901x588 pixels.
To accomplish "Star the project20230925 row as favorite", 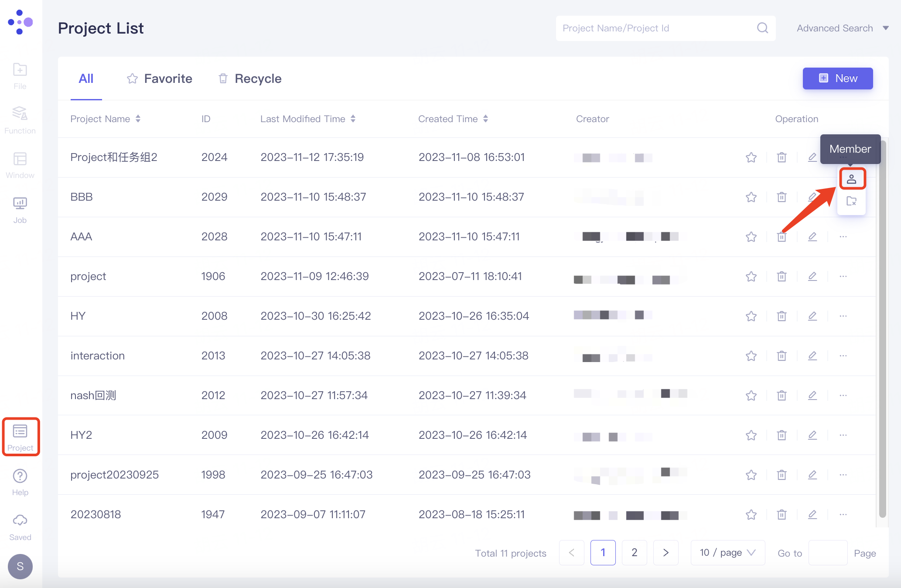I will (751, 475).
